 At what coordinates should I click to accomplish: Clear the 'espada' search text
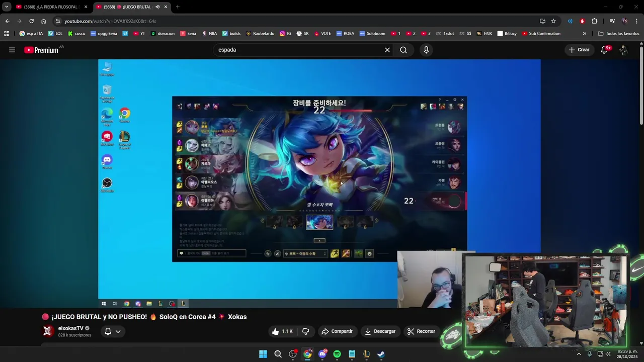[x=387, y=50]
